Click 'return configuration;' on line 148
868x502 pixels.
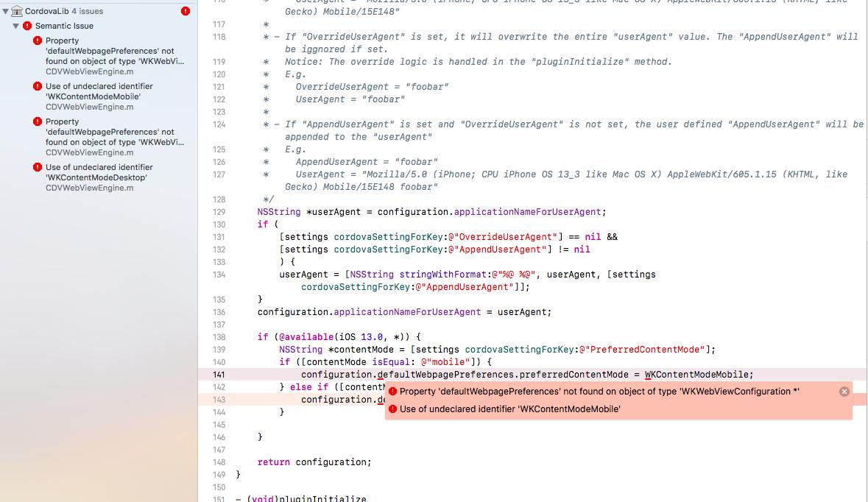click(314, 462)
